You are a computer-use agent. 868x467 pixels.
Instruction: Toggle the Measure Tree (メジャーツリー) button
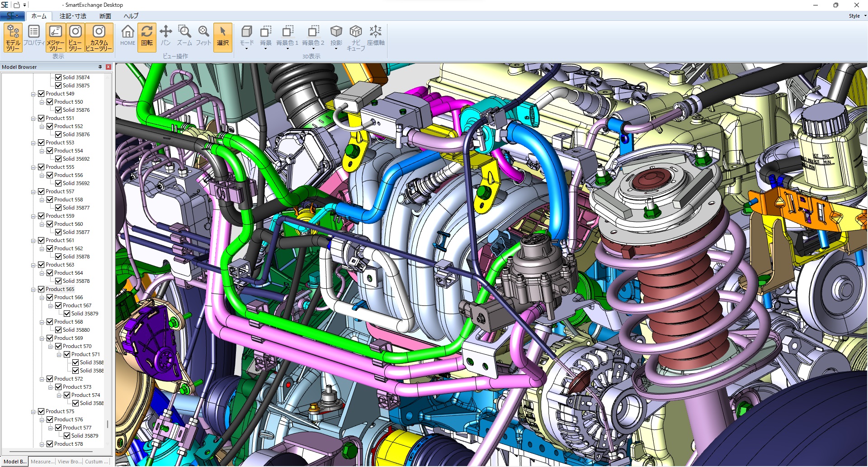point(56,38)
